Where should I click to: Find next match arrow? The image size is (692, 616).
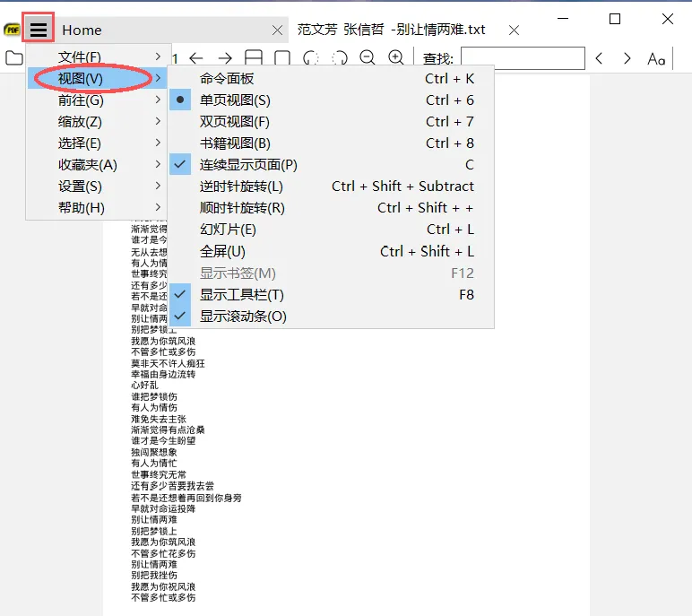coord(627,58)
